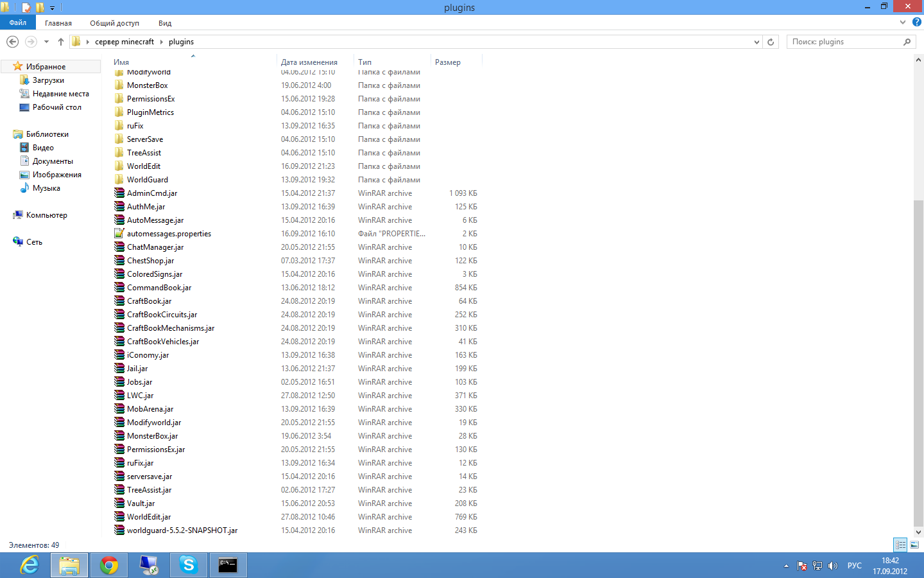
Task: Open the Главная ribbon tab
Action: click(x=58, y=23)
